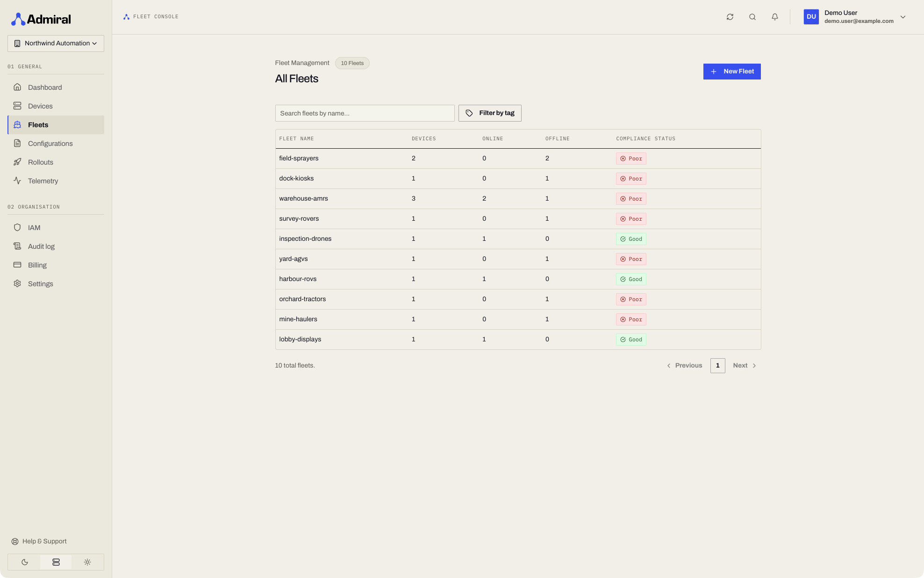Click the Offline column header
This screenshot has height=578, width=924.
point(557,139)
